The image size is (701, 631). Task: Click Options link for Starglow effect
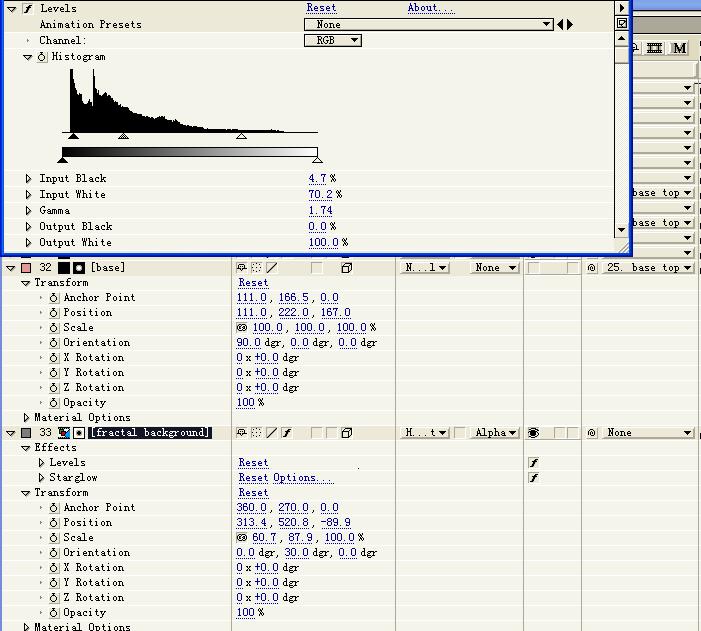(x=303, y=478)
